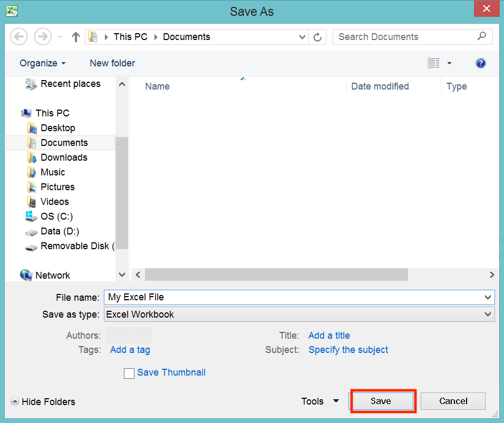This screenshot has height=423, width=504.
Task: Create a New folder
Action: (x=112, y=63)
